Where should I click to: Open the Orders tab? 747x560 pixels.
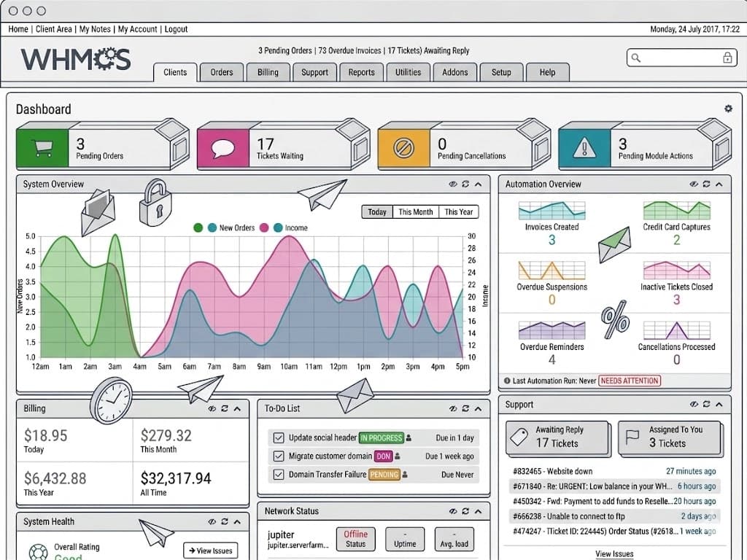click(222, 72)
